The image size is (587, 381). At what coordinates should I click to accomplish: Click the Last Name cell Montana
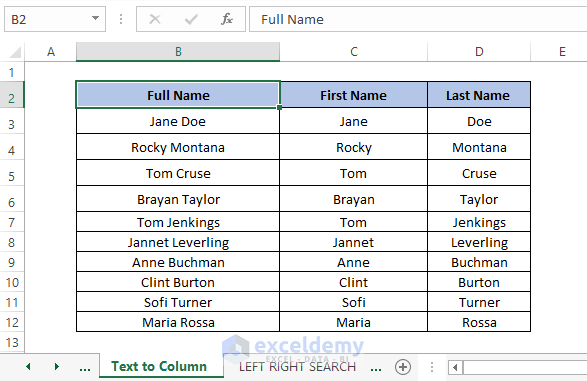pyautogui.click(x=479, y=147)
